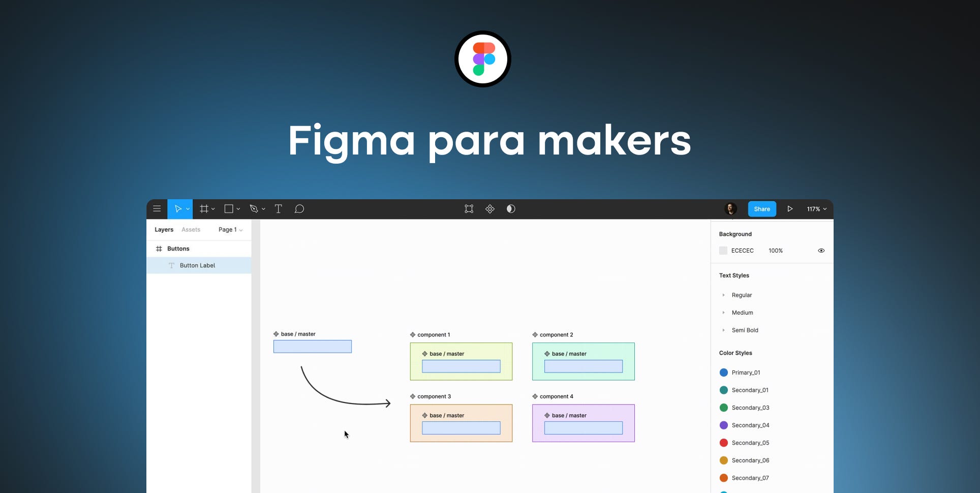
Task: Click the Secondary_06 color style swatch
Action: click(x=724, y=460)
